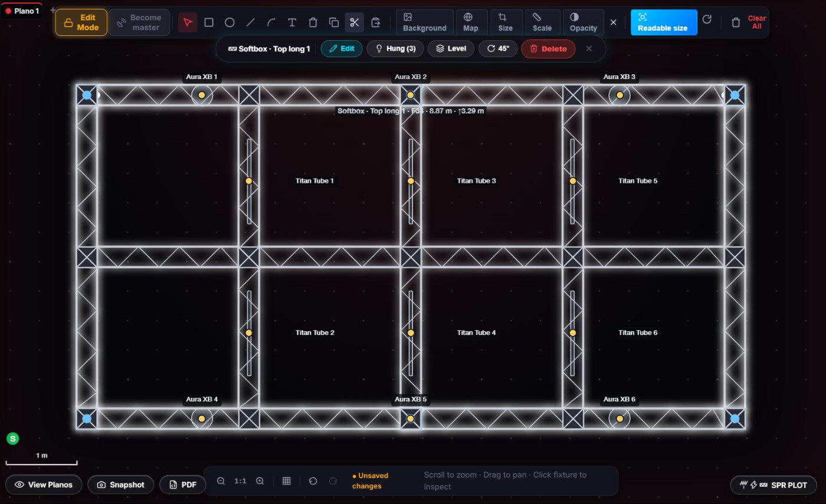Open View Planos
The image size is (826, 504).
coord(44,485)
